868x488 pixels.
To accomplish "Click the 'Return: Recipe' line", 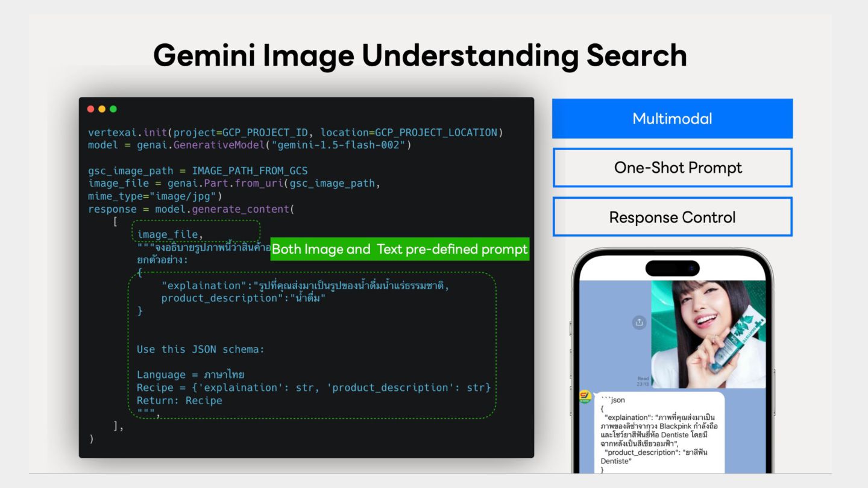I will tap(180, 401).
